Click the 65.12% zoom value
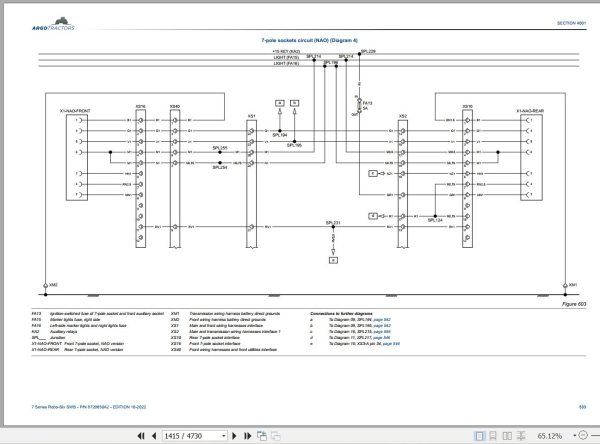Screen dimensions: 600x444 click(549, 436)
